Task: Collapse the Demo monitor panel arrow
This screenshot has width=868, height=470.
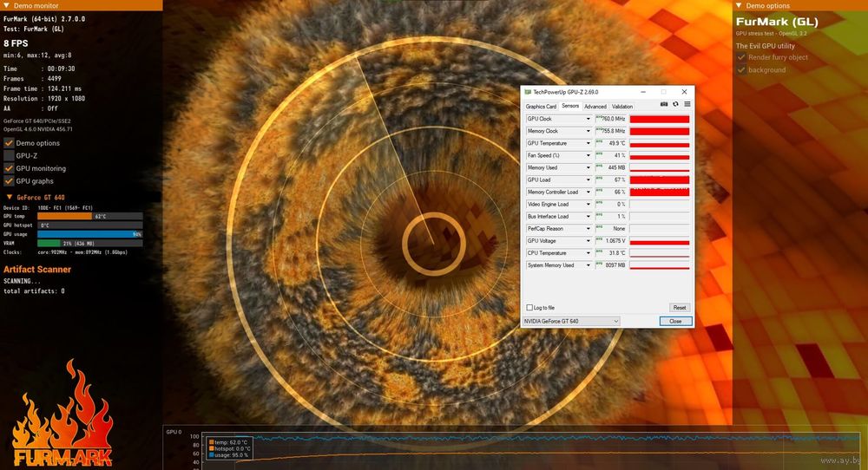Action: (7, 5)
